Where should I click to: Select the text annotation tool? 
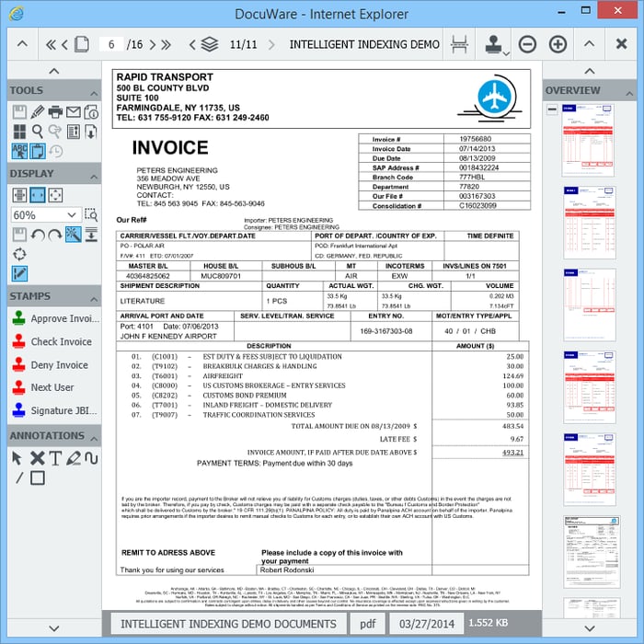[x=55, y=457]
